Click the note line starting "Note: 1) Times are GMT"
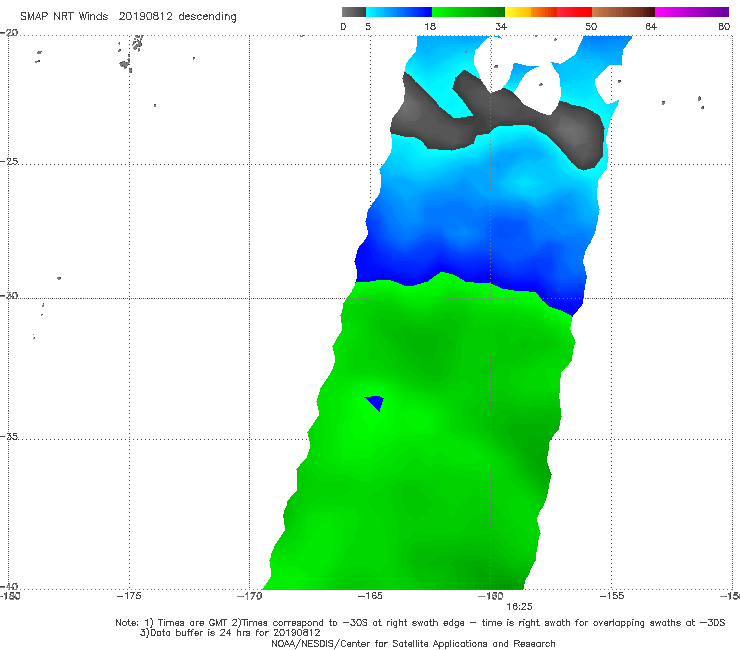 (x=420, y=623)
